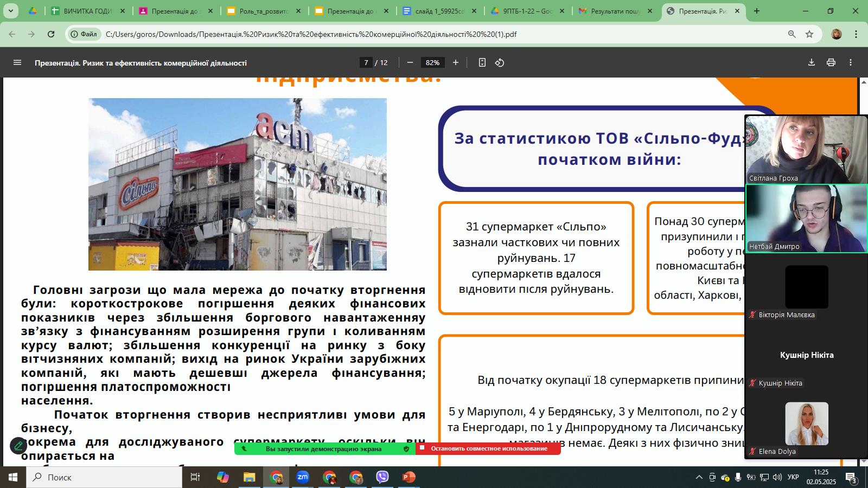Print the PDF document

pyautogui.click(x=831, y=62)
